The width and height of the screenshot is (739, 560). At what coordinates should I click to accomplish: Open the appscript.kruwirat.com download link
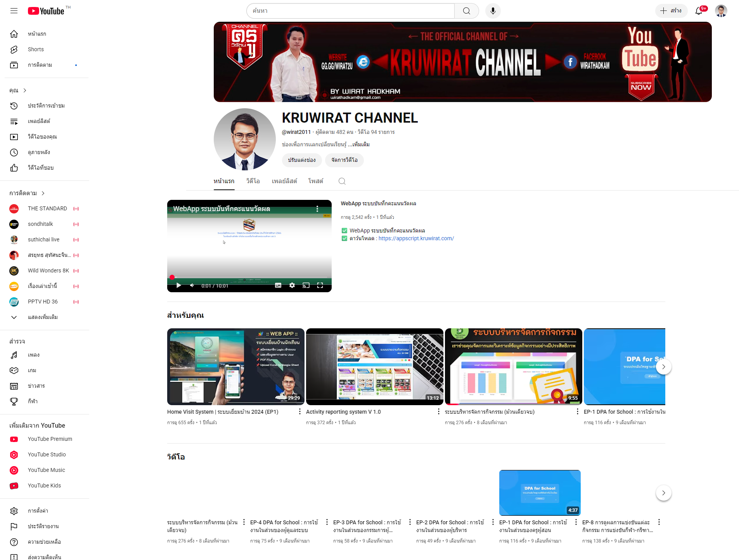[416, 238]
